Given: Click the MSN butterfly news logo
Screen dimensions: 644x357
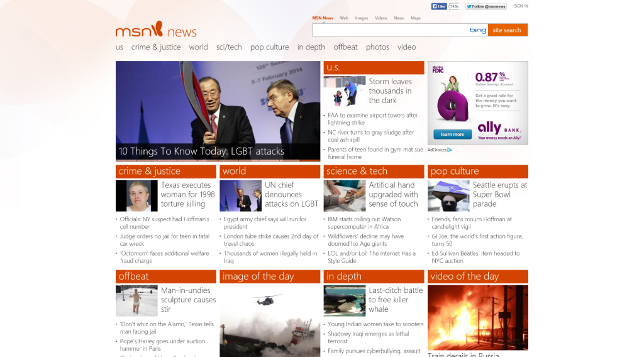Looking at the screenshot, I should [155, 30].
